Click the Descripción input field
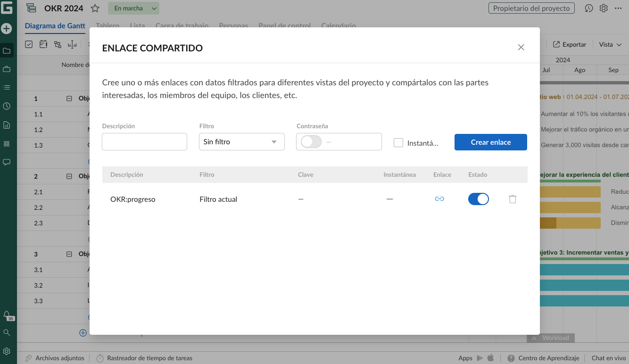Viewport: 629px width, 364px height. (x=144, y=141)
